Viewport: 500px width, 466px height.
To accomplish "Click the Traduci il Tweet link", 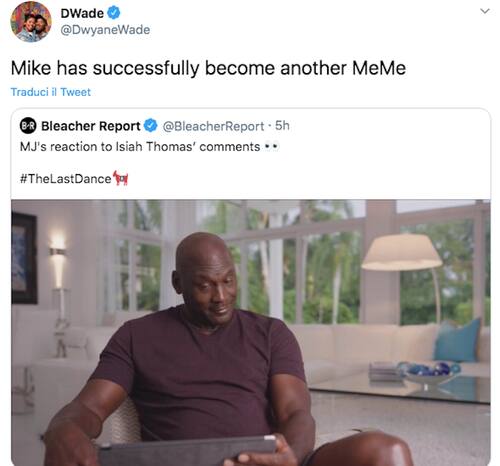I will pyautogui.click(x=51, y=92).
